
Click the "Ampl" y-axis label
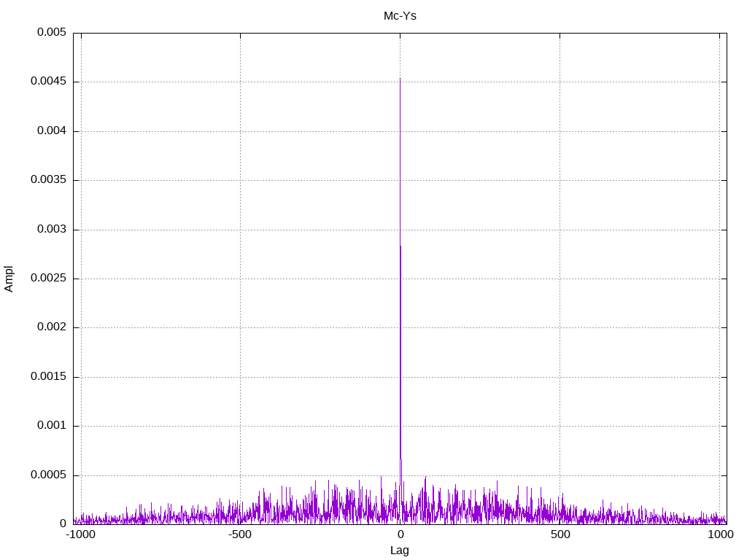point(9,279)
